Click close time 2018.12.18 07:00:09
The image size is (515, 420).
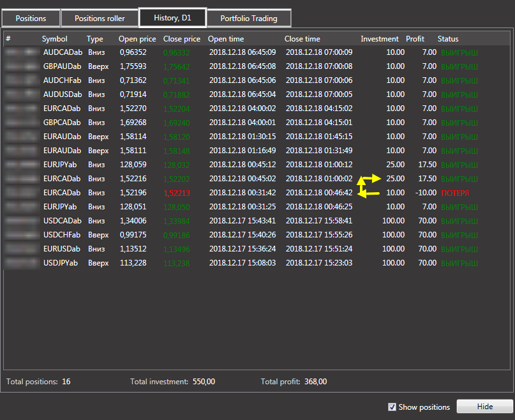[319, 52]
